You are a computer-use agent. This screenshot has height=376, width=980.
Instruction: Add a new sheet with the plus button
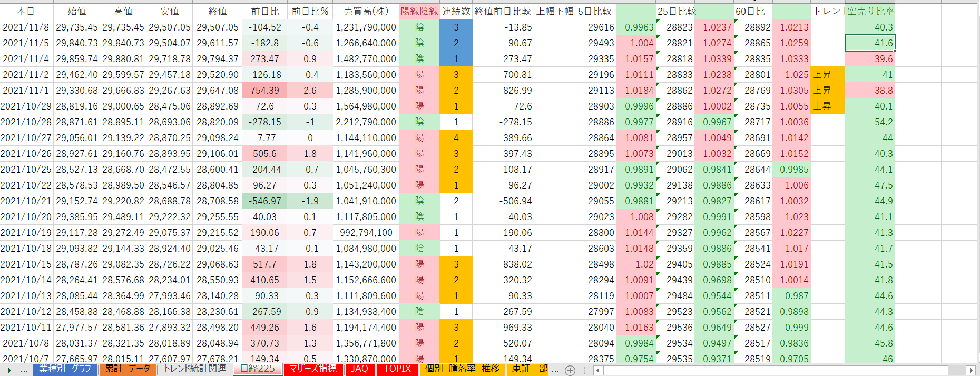[x=570, y=370]
